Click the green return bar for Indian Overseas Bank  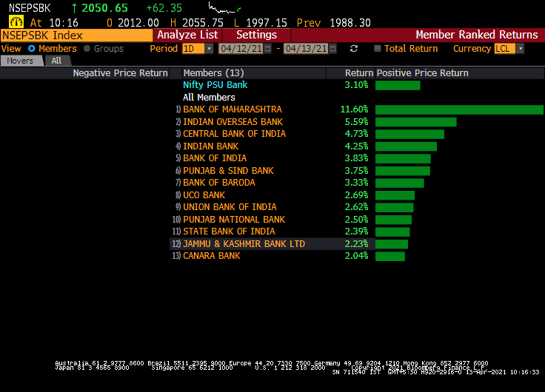point(415,122)
